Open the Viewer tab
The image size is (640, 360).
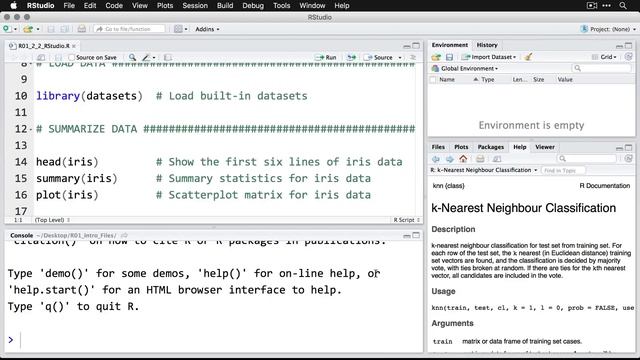coord(545,147)
